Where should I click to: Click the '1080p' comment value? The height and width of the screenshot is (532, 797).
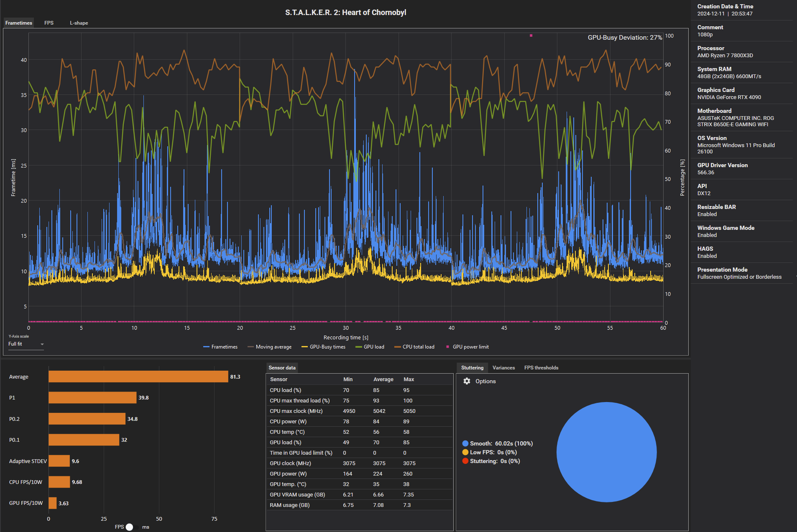tap(705, 35)
